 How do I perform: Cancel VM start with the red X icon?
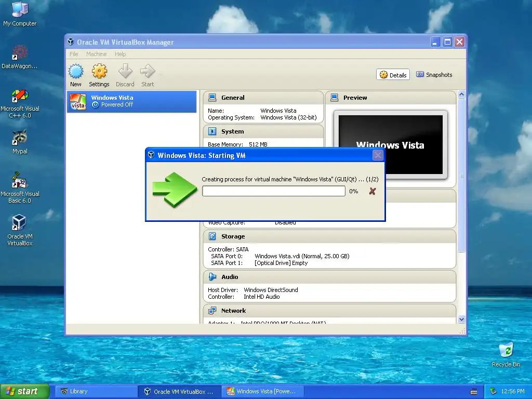point(372,191)
